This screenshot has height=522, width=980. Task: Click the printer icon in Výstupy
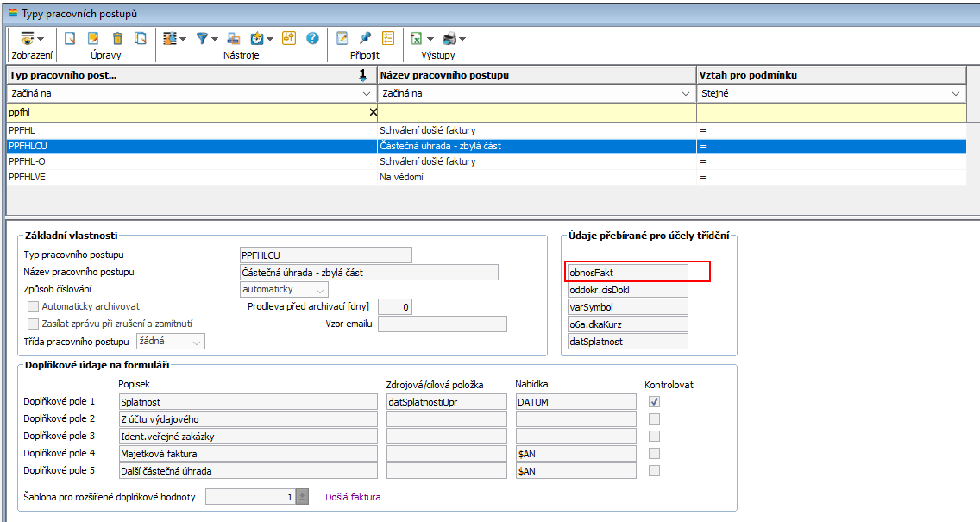pos(449,38)
